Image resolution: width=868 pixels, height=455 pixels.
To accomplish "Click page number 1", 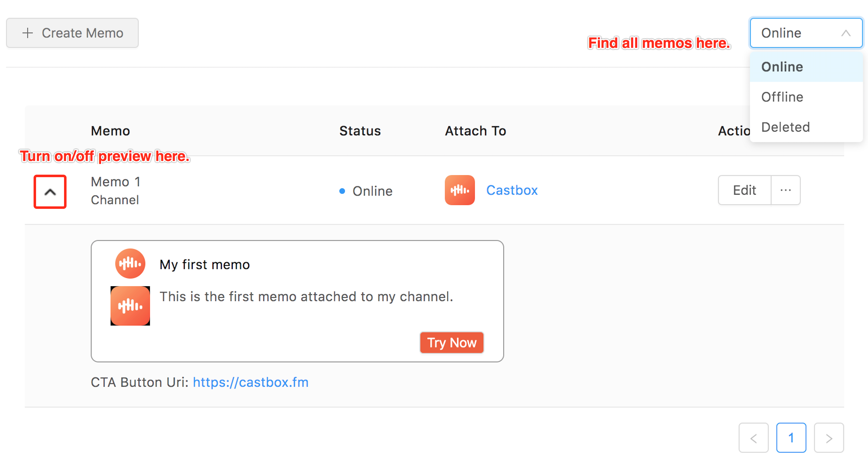I will (791, 438).
